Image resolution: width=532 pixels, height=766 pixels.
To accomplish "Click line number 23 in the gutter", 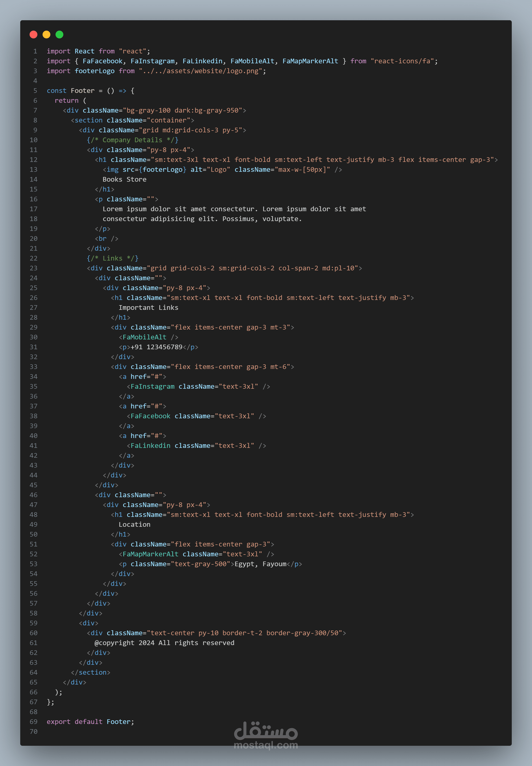I will 34,268.
